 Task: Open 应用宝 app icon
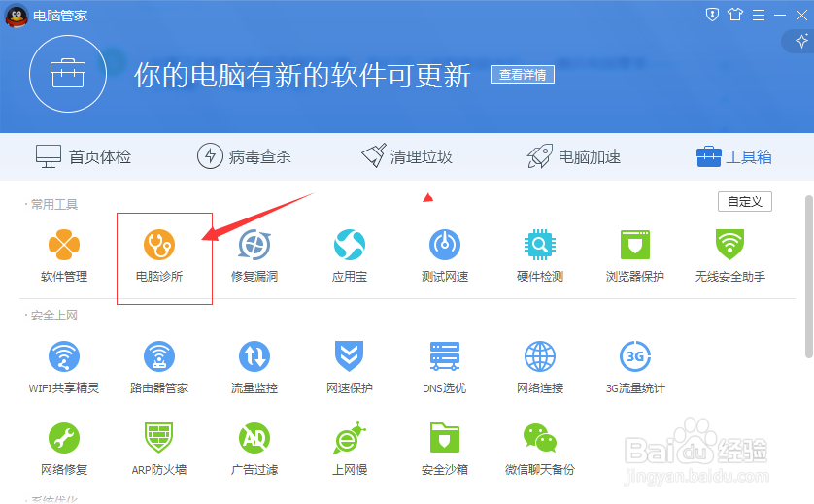tap(350, 245)
